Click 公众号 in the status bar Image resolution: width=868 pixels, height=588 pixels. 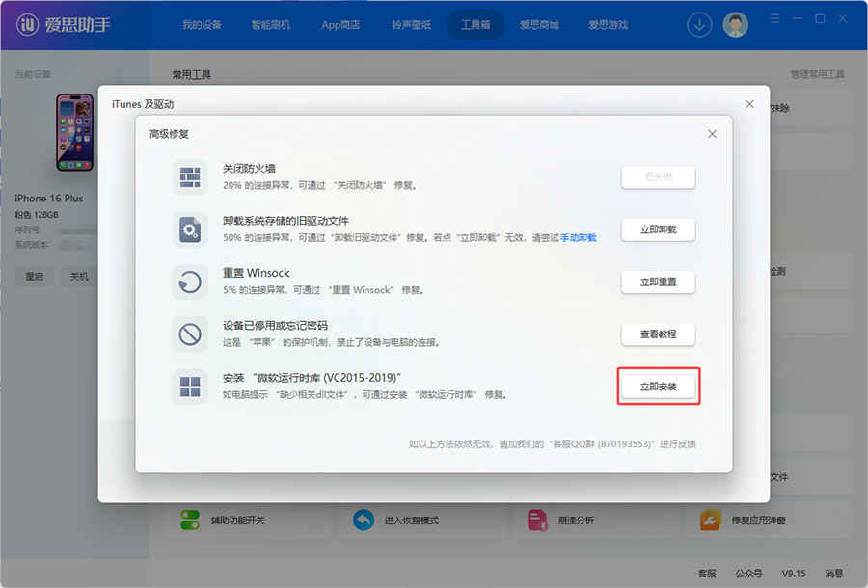click(749, 574)
